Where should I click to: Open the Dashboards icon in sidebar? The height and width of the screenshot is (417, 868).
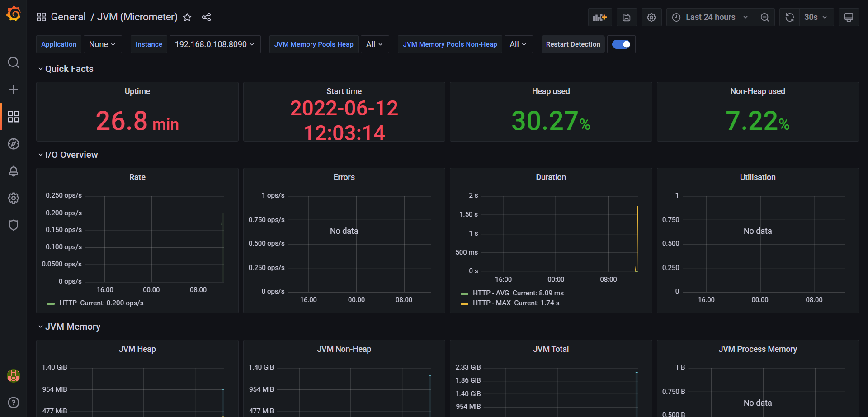click(x=14, y=117)
